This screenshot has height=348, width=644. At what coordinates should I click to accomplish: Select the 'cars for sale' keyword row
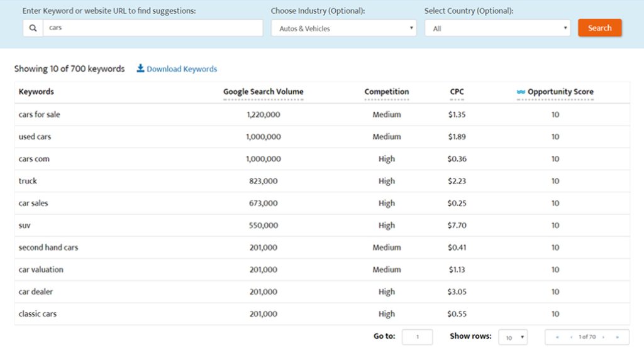coord(322,114)
